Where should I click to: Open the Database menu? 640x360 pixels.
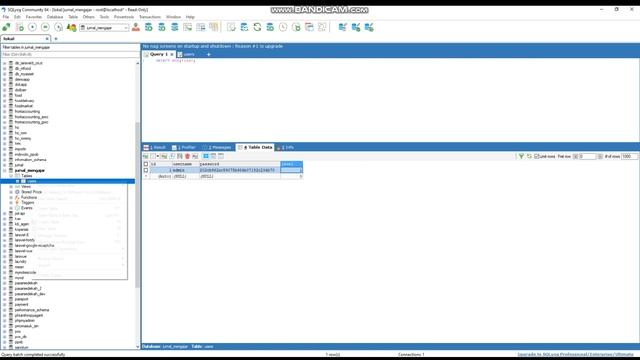point(55,17)
